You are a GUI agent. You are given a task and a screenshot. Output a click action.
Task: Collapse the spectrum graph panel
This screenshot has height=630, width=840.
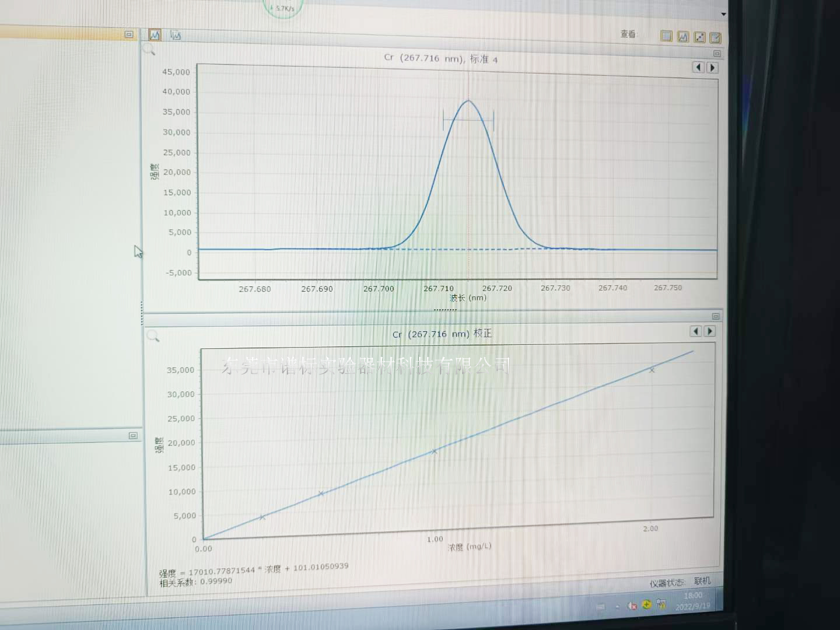717,54
